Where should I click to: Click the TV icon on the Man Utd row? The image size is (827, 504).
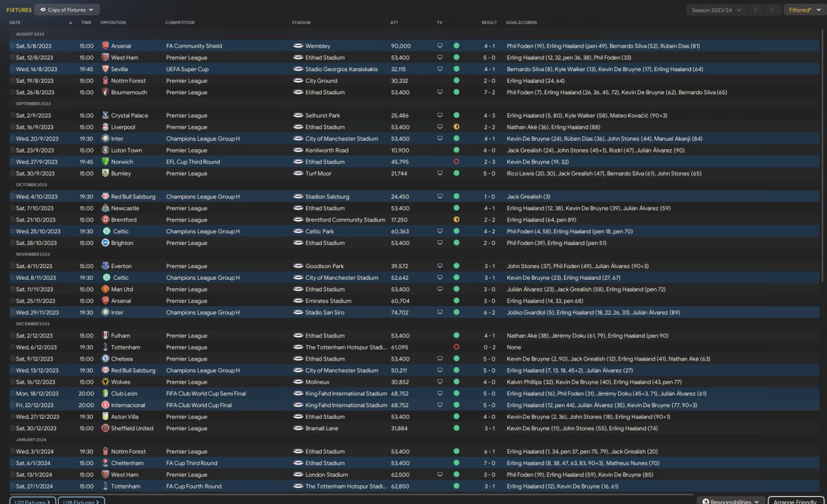[x=440, y=289]
